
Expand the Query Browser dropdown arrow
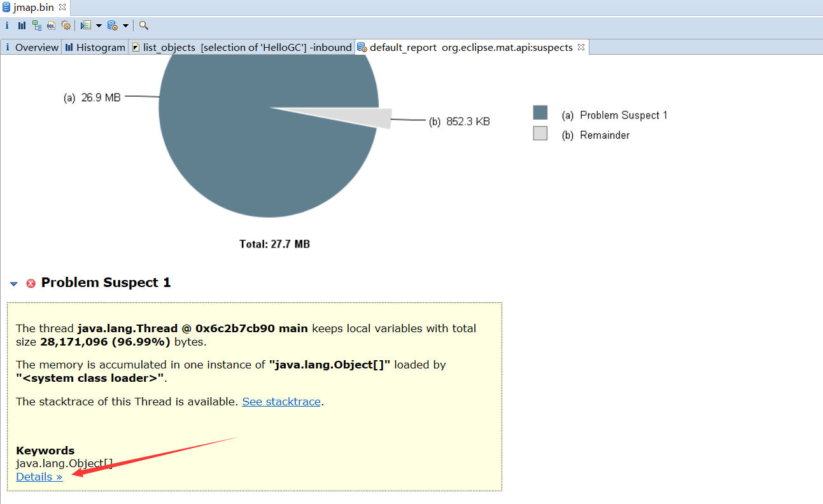(x=99, y=26)
